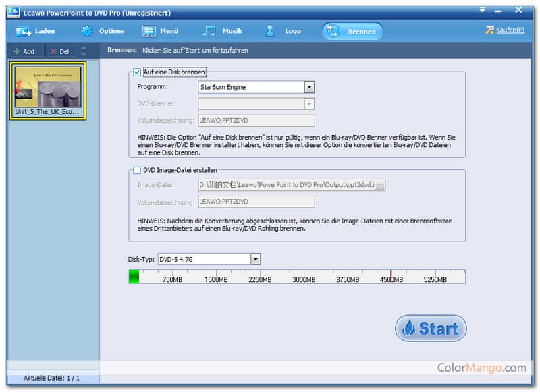
Task: Open the Options tab
Action: pyautogui.click(x=103, y=31)
